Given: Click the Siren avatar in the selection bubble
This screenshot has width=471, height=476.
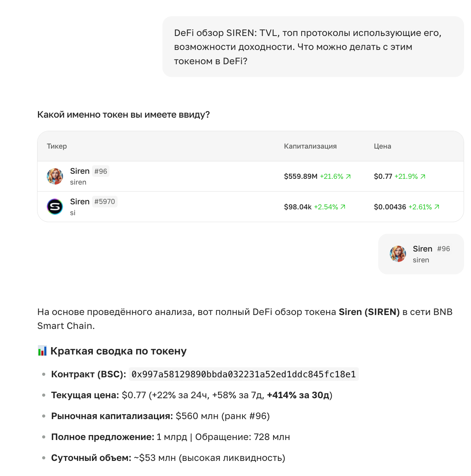Looking at the screenshot, I should (x=398, y=254).
